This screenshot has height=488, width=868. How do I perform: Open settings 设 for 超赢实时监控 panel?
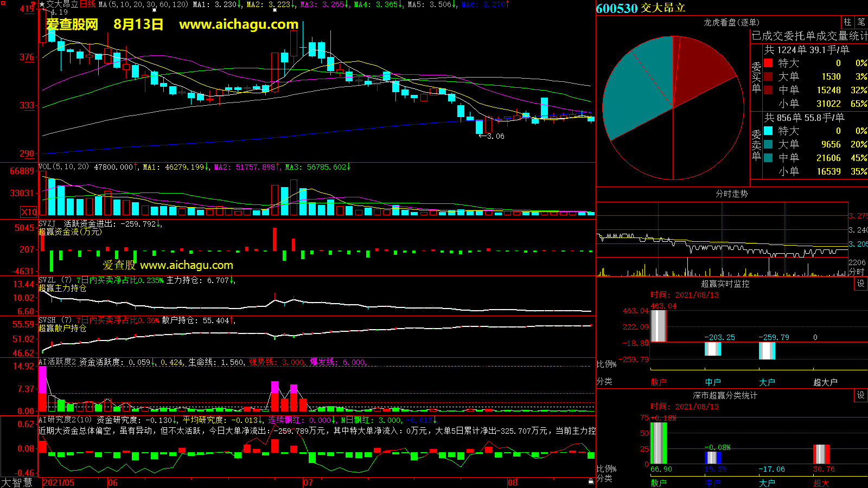click(x=861, y=284)
